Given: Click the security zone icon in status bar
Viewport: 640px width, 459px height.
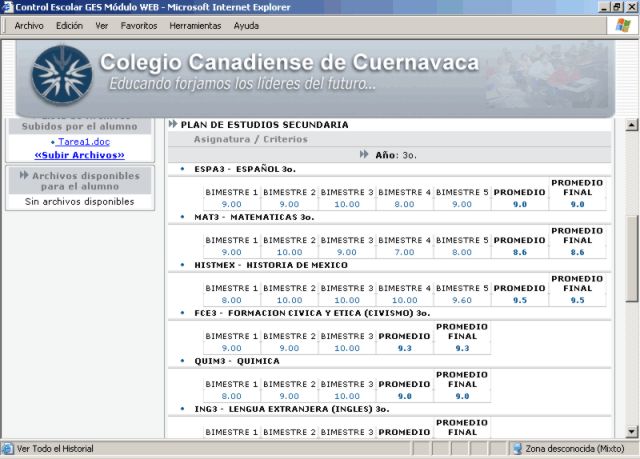Looking at the screenshot, I should click(x=517, y=449).
